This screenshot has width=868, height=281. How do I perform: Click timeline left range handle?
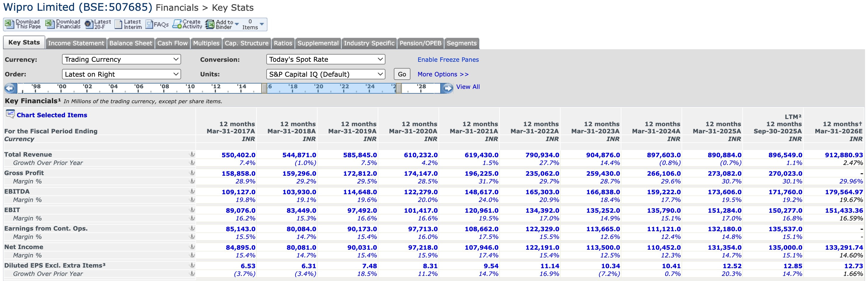(x=264, y=88)
